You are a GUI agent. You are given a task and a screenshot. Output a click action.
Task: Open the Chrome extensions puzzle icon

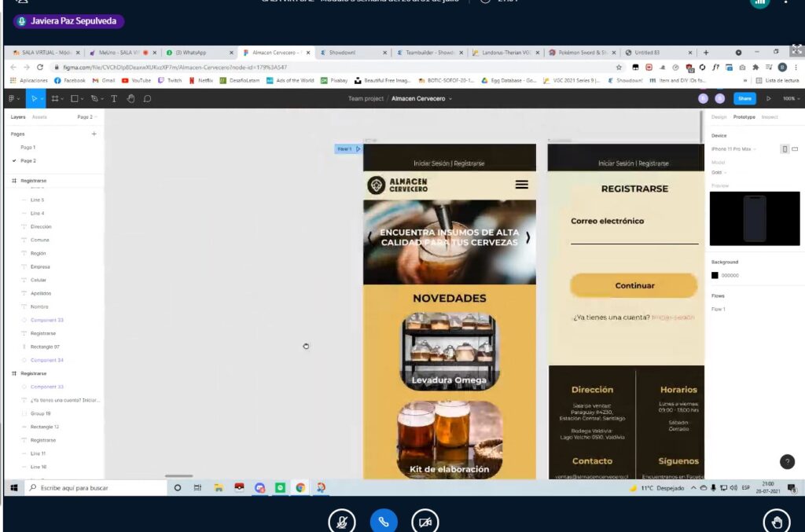click(755, 68)
